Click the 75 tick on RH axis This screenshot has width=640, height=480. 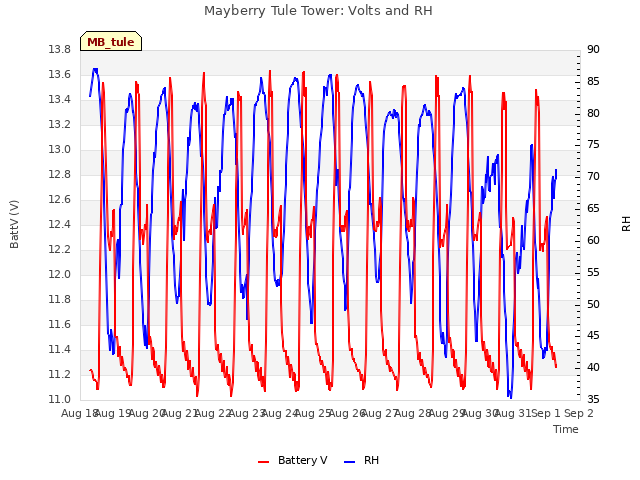coord(593,144)
